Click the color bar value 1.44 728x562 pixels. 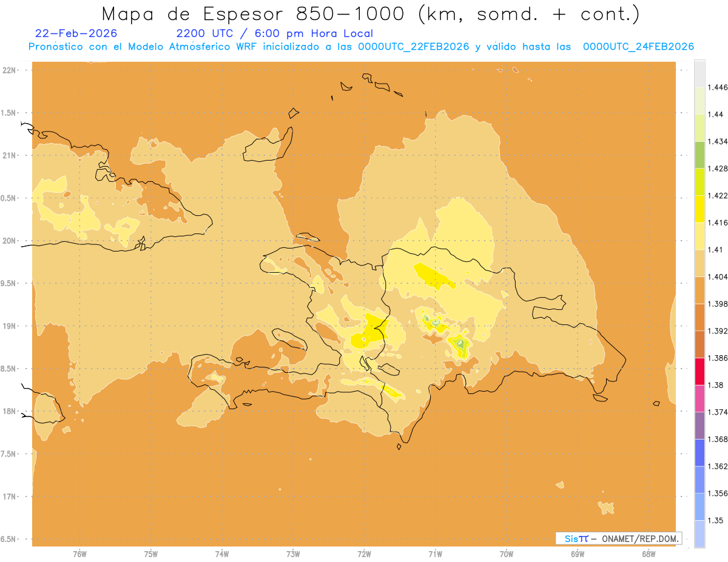(x=716, y=114)
